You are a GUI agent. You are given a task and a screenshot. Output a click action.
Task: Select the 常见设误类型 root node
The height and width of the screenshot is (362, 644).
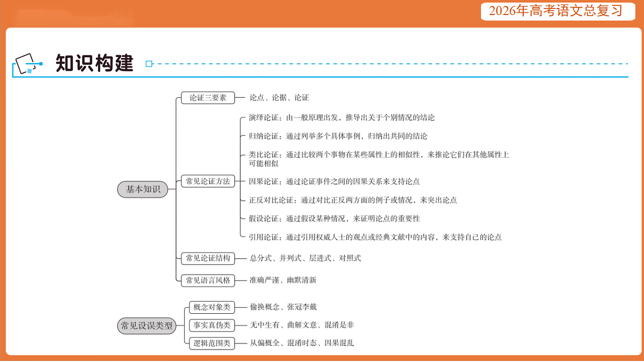(x=147, y=326)
